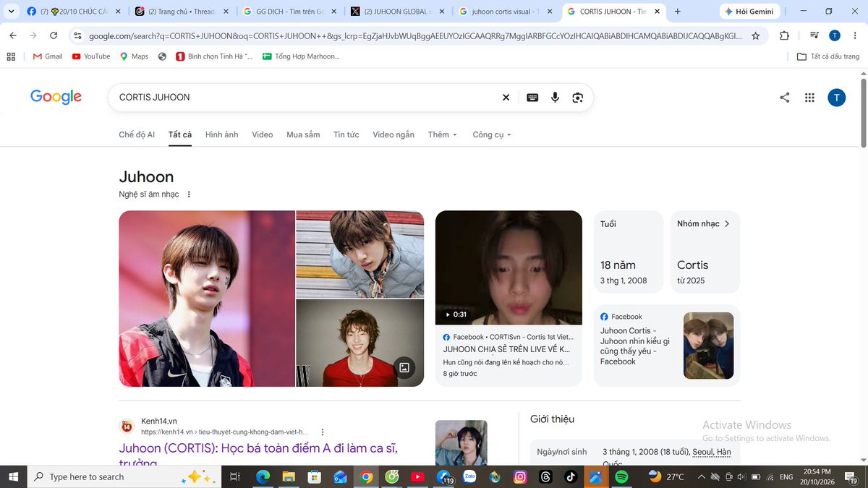868x488 pixels.
Task: Open the YouTube bookmark
Action: [91, 56]
